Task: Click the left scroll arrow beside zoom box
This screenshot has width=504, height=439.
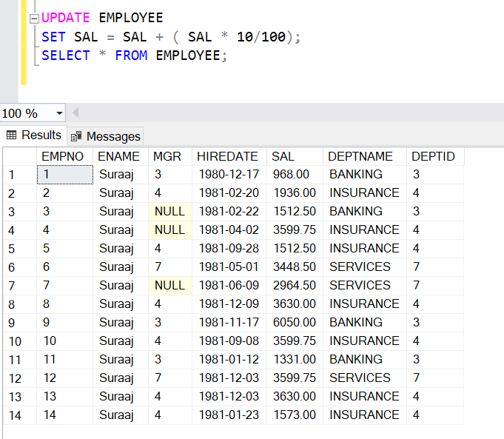Action: pos(75,113)
